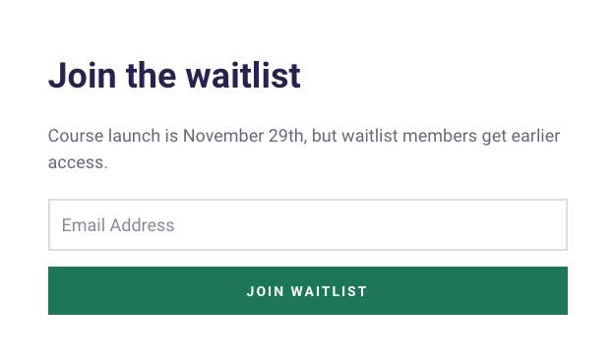Image resolution: width=614 pixels, height=364 pixels.
Task: Click the 'earlier' word ending the first line
Action: (x=535, y=136)
